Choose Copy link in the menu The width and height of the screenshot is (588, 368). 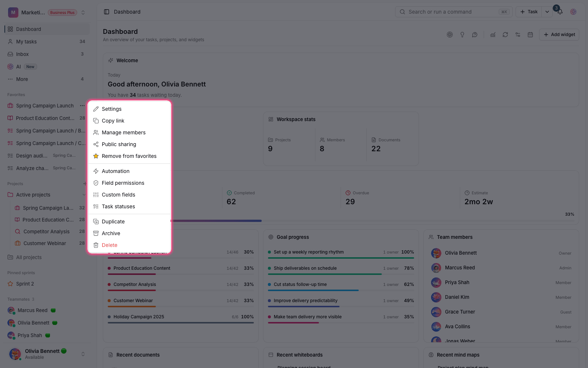[129, 121]
